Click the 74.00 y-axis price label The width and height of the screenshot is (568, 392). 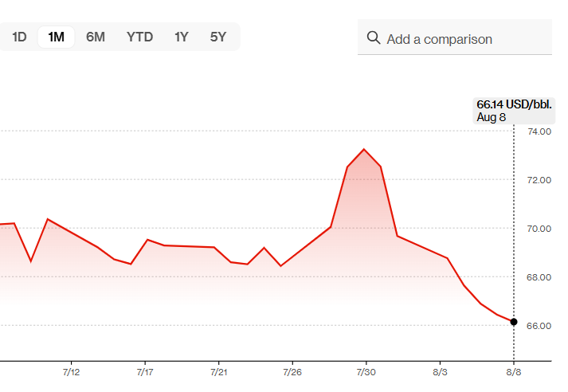[540, 131]
